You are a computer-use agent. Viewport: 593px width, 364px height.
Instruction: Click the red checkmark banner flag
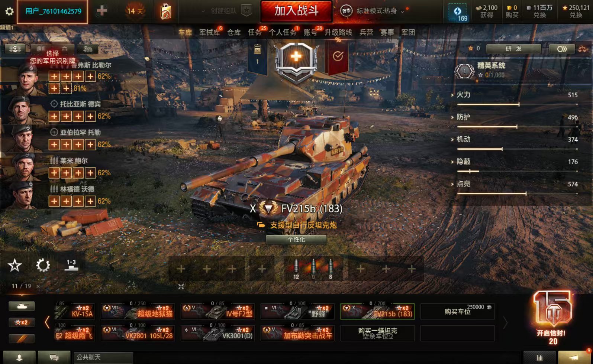pyautogui.click(x=338, y=56)
